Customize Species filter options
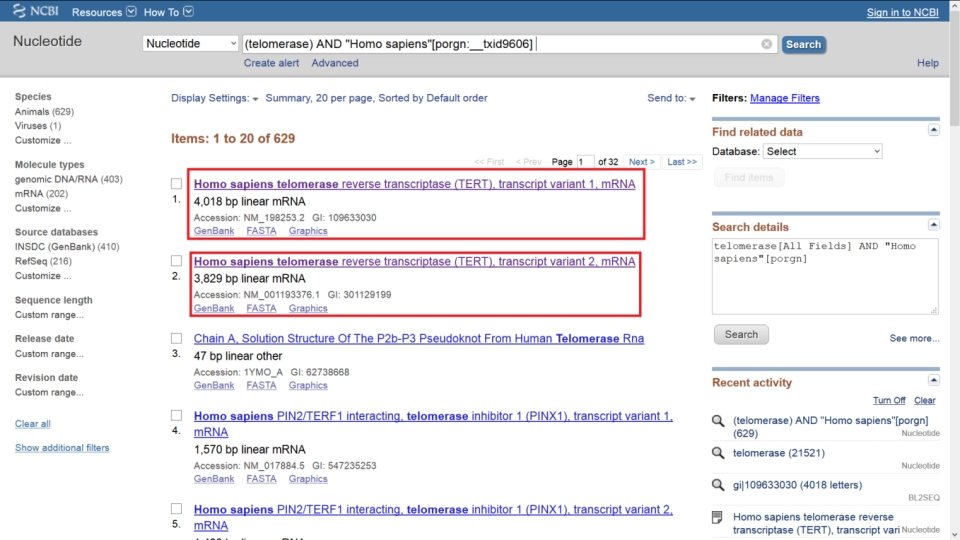 pyautogui.click(x=43, y=140)
